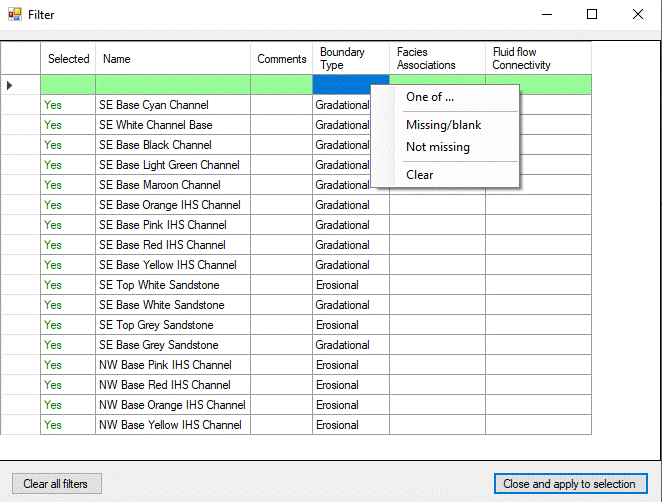Toggle Selected 'Yes' for SE Base Cyan Channel

tap(54, 105)
